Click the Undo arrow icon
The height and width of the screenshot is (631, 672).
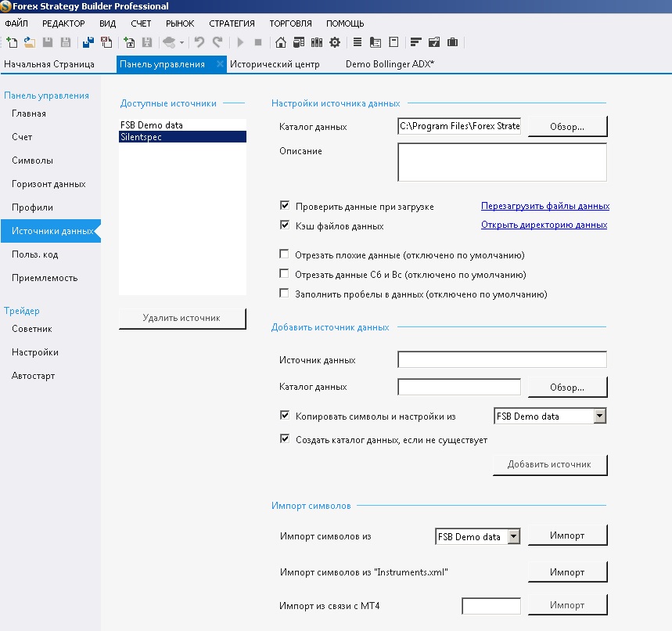199,42
